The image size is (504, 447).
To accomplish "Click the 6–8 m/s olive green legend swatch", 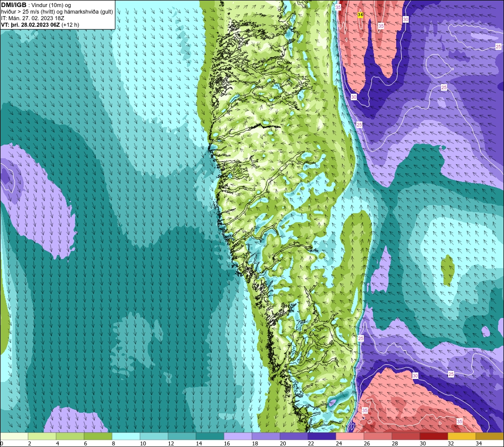I will (x=98, y=436).
